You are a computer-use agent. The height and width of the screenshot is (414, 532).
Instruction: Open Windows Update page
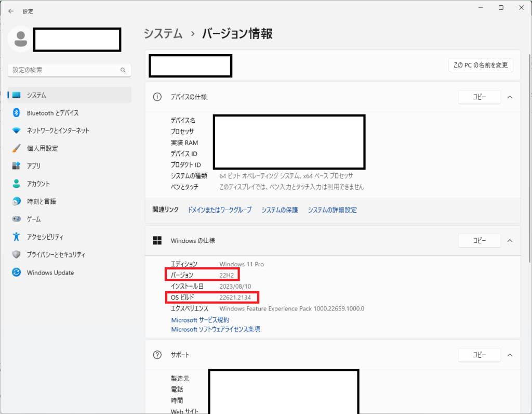click(69, 273)
